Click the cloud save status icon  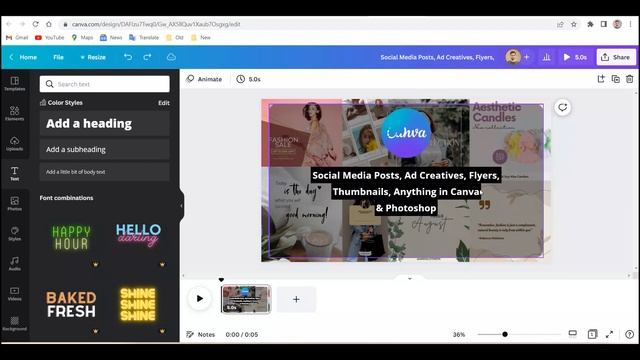(171, 57)
